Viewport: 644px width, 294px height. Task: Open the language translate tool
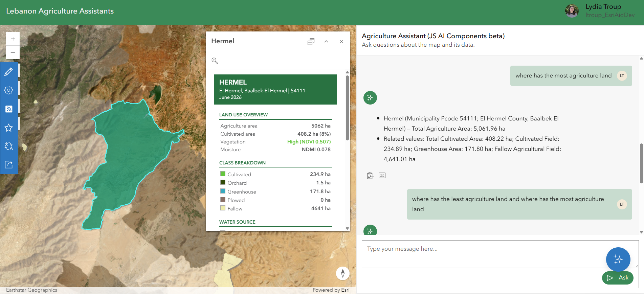point(9,146)
